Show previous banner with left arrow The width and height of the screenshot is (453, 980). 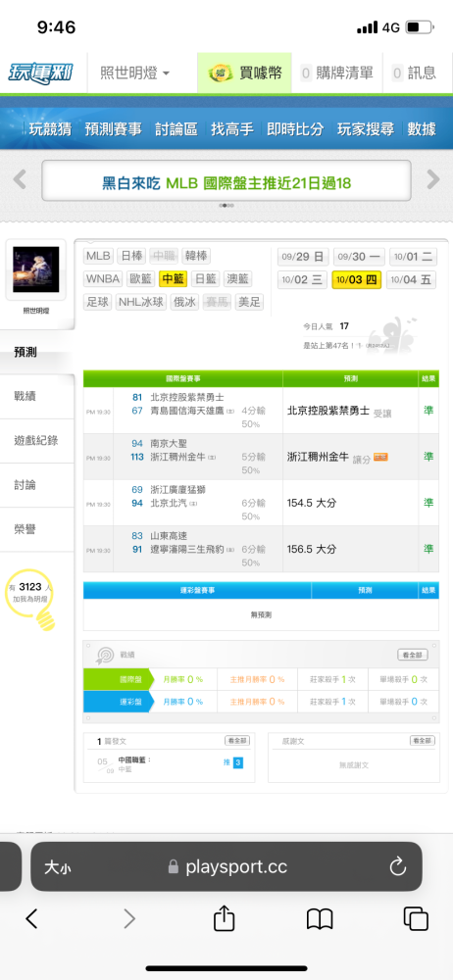[20, 180]
